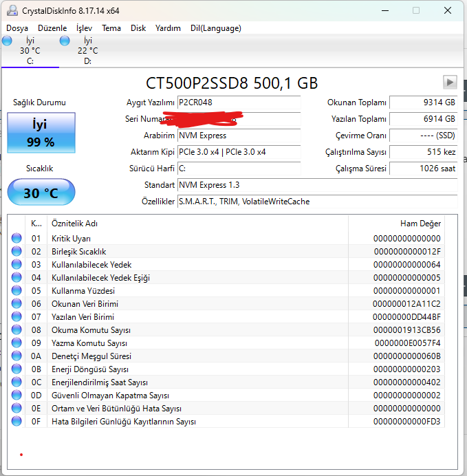Click Okunan Toplamı value 9314 GB
The height and width of the screenshot is (476, 467).
[x=423, y=102]
